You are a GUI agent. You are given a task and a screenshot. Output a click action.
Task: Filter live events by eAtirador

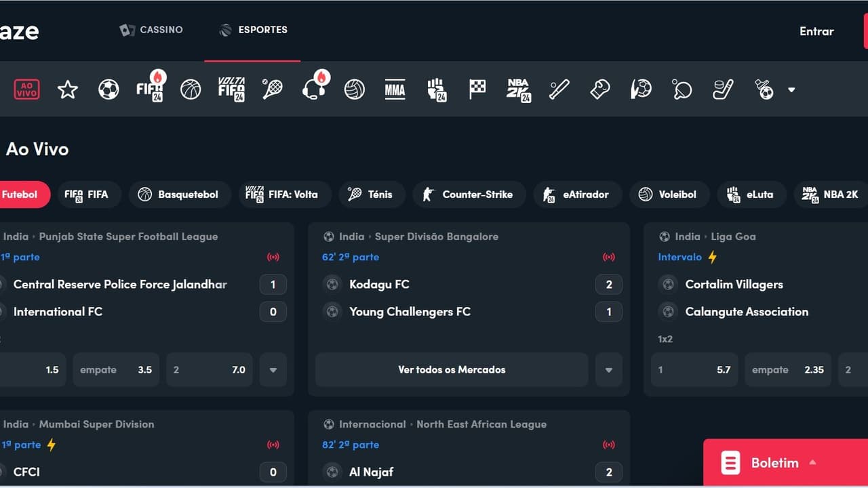tap(577, 195)
